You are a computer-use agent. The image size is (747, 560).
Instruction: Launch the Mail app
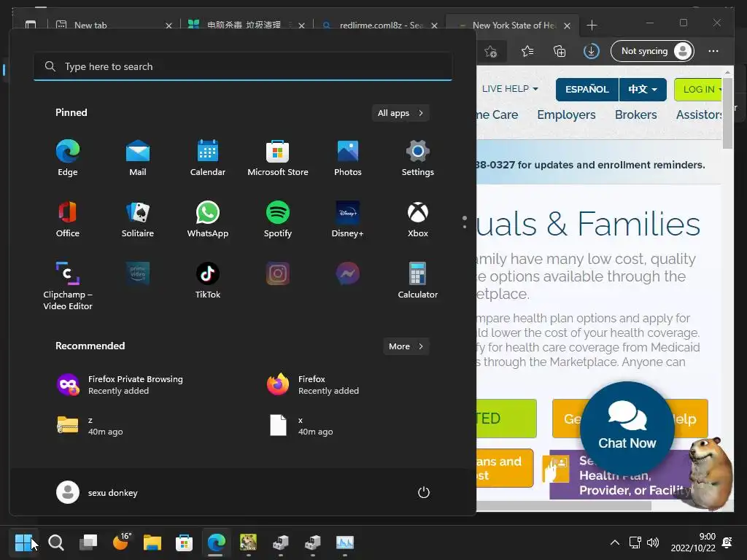138,158
